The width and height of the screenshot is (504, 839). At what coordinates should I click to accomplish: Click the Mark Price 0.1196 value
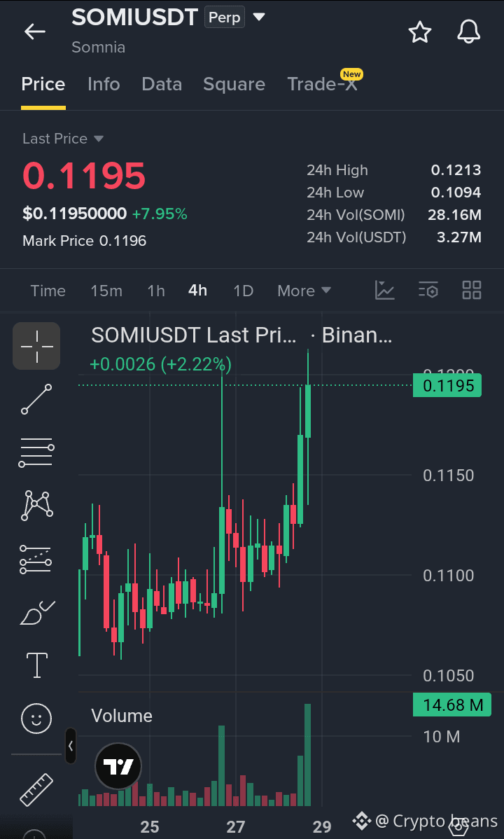(x=122, y=241)
